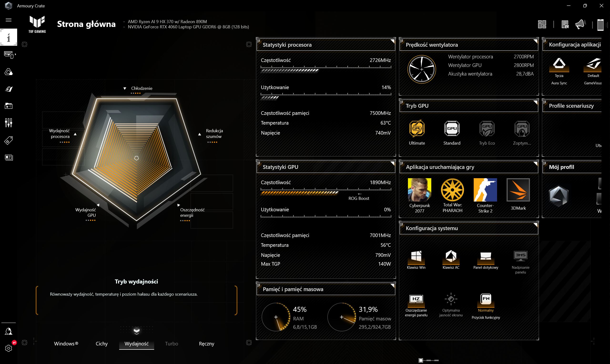Select Wydajność operating mode

(x=136, y=344)
